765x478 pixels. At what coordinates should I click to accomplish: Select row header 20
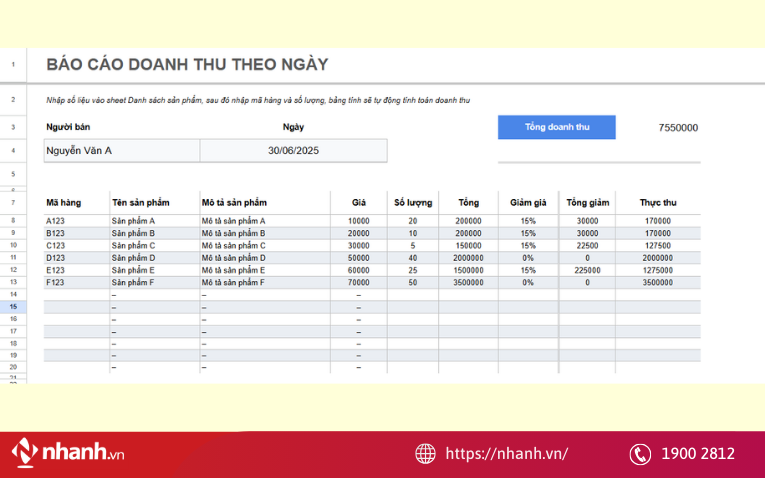[x=13, y=367]
